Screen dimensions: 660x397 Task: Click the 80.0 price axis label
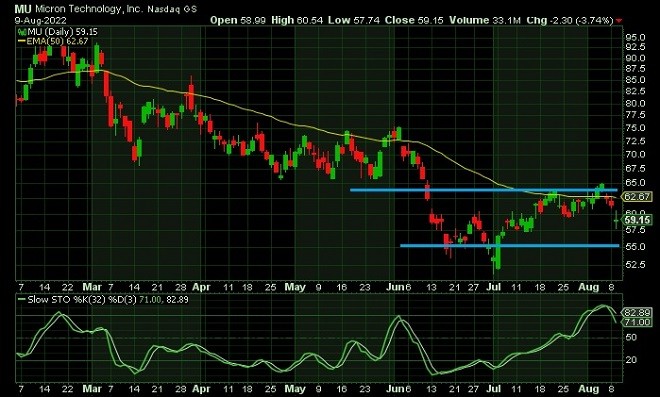pos(636,103)
